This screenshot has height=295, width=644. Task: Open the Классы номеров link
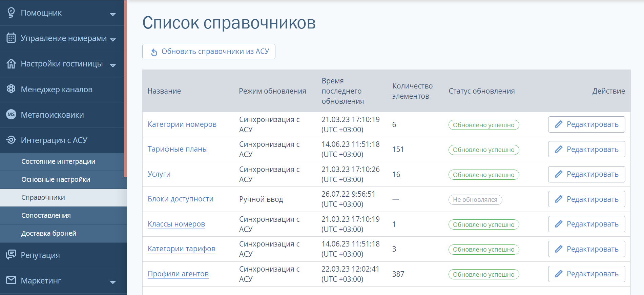click(x=176, y=224)
